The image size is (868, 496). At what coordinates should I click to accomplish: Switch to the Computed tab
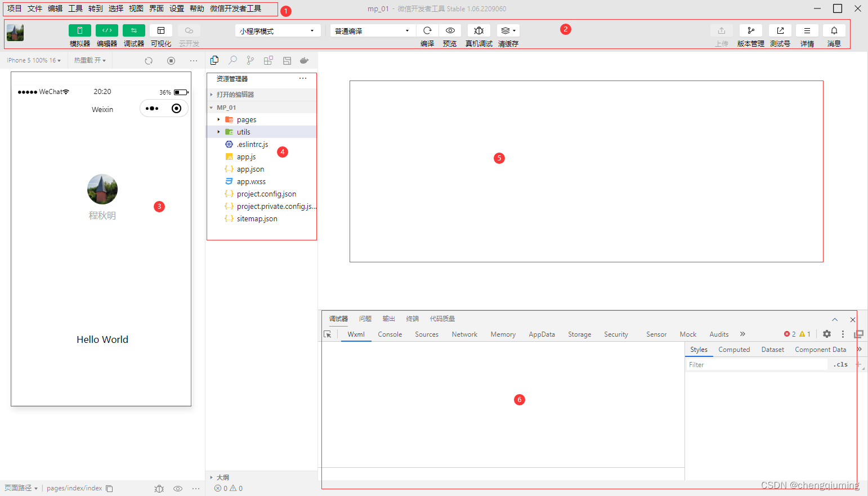click(x=734, y=350)
